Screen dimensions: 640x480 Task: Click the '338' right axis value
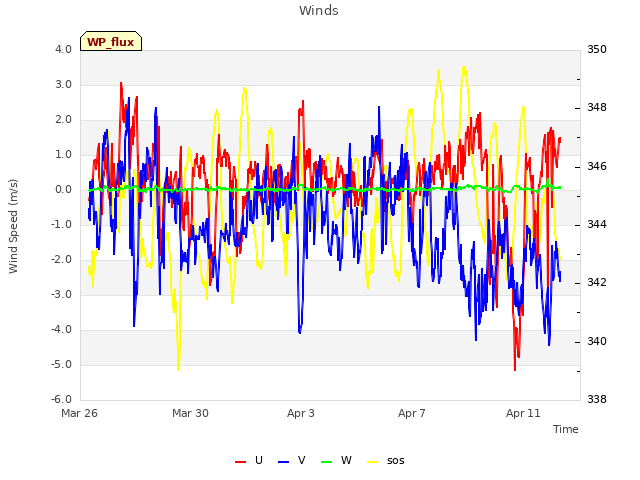[x=597, y=400]
